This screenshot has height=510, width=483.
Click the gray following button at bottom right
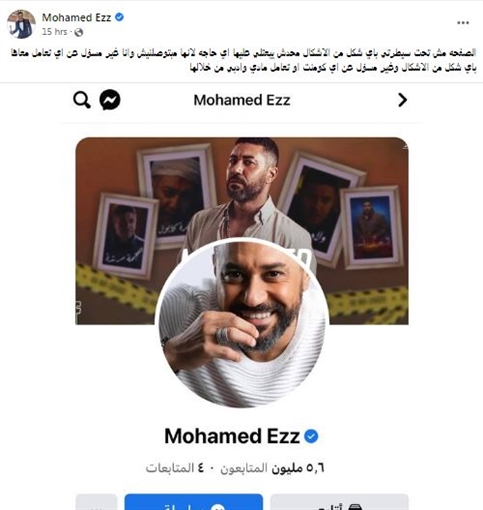point(339,502)
